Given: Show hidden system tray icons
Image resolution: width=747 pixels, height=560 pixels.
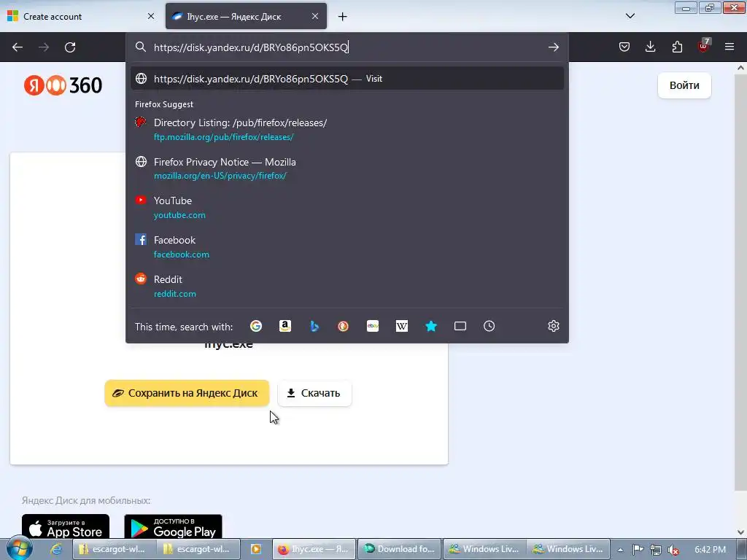Looking at the screenshot, I should click(x=620, y=550).
